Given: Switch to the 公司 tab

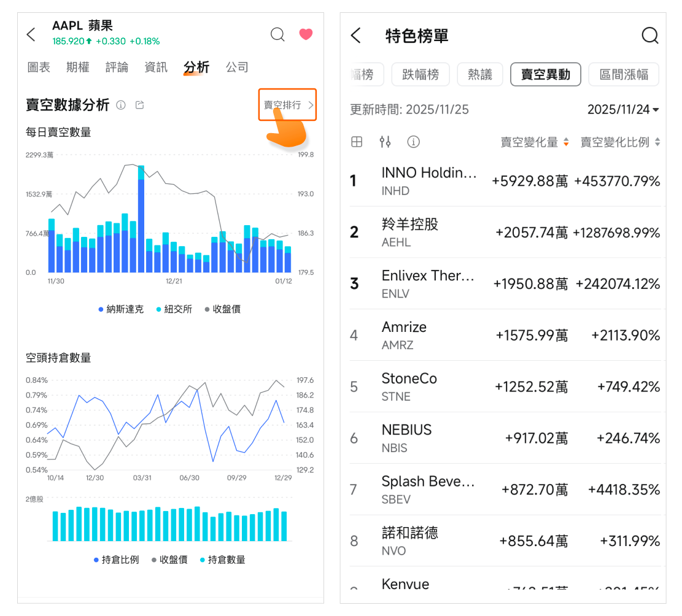Looking at the screenshot, I should pos(237,67).
